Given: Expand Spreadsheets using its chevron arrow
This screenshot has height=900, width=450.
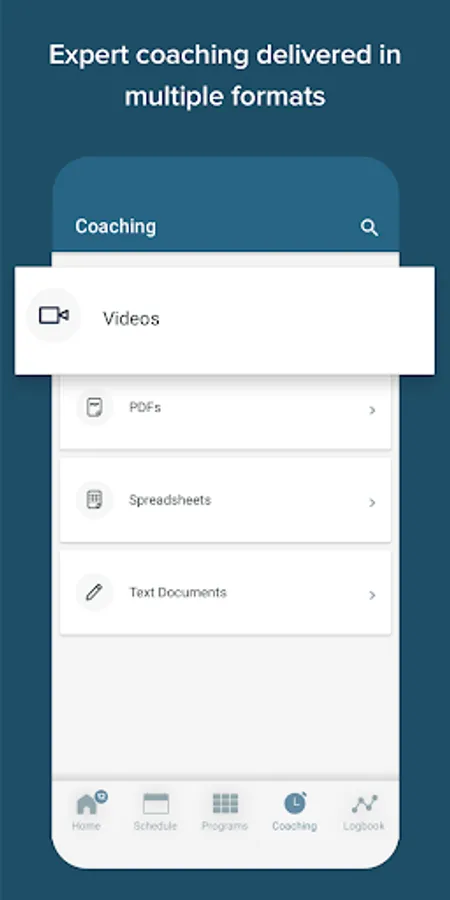Looking at the screenshot, I should point(373,502).
